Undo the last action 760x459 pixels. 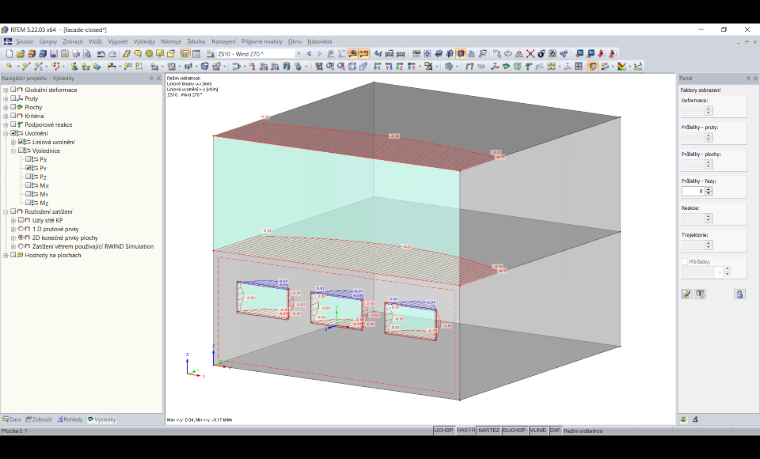coord(101,54)
